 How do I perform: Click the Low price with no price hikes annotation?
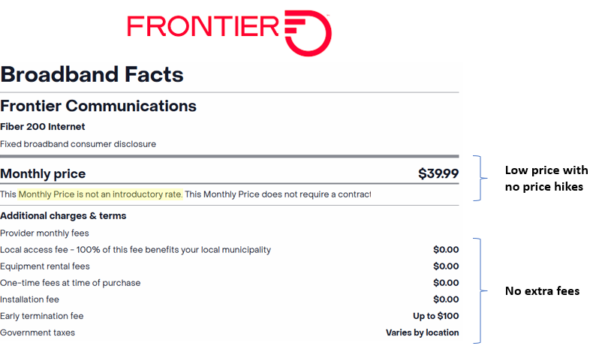tap(546, 178)
